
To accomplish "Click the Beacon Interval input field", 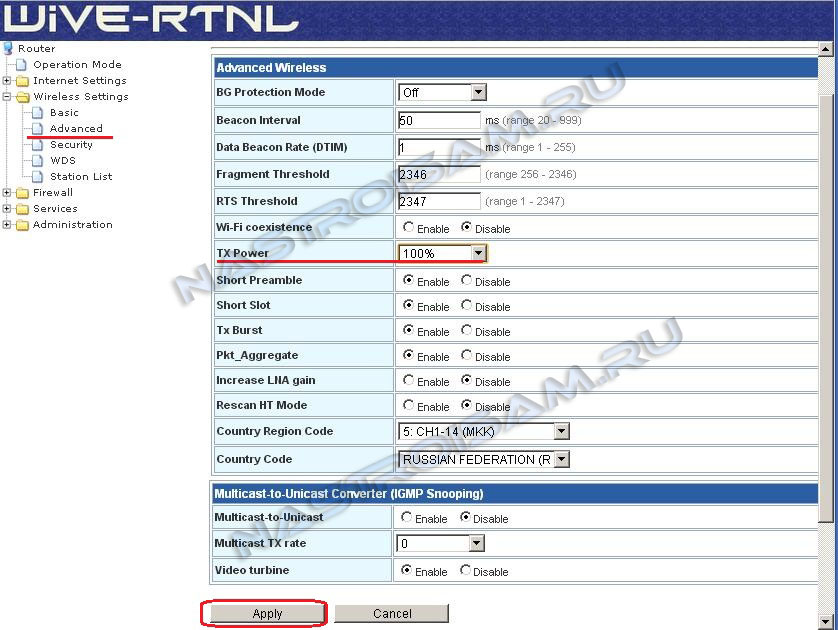I will coord(438,121).
